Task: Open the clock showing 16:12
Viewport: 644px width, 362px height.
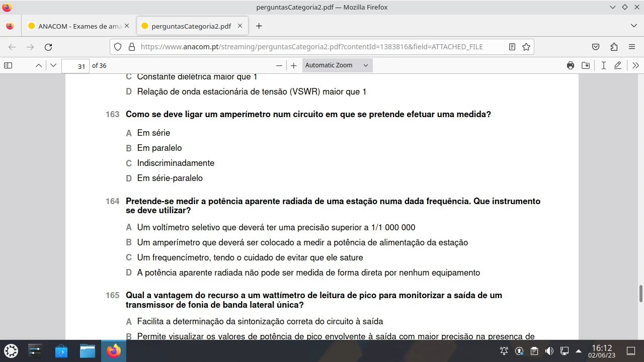Action: 602,351
